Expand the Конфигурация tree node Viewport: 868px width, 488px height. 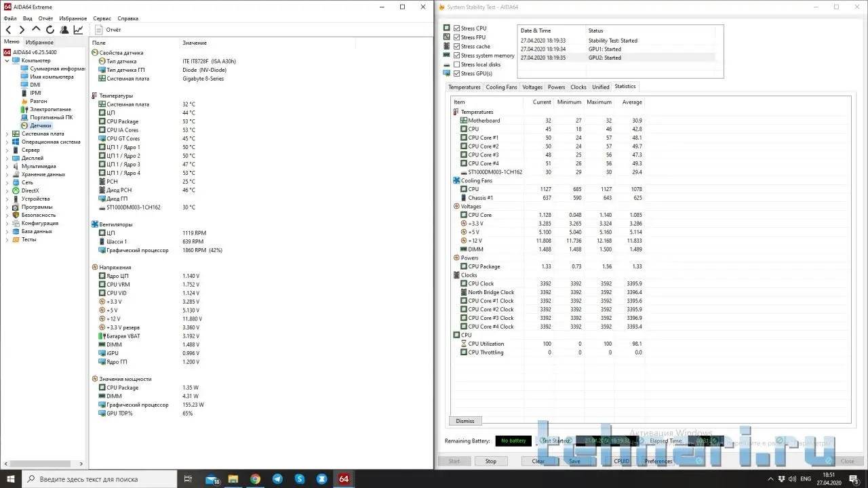(7, 223)
